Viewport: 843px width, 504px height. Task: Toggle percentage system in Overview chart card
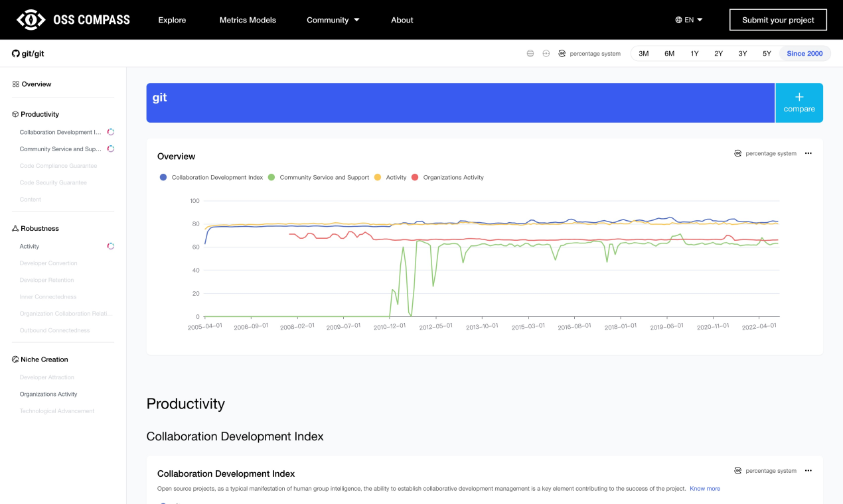pyautogui.click(x=765, y=153)
